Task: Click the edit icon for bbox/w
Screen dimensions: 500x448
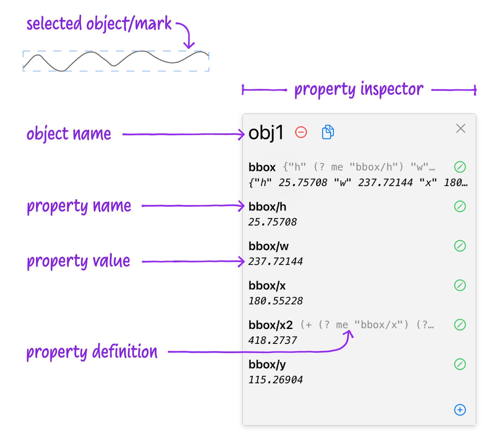Action: point(460,246)
